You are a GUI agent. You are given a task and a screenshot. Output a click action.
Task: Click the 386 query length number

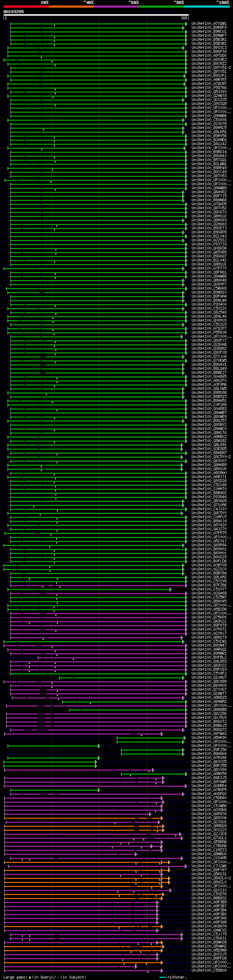click(184, 18)
